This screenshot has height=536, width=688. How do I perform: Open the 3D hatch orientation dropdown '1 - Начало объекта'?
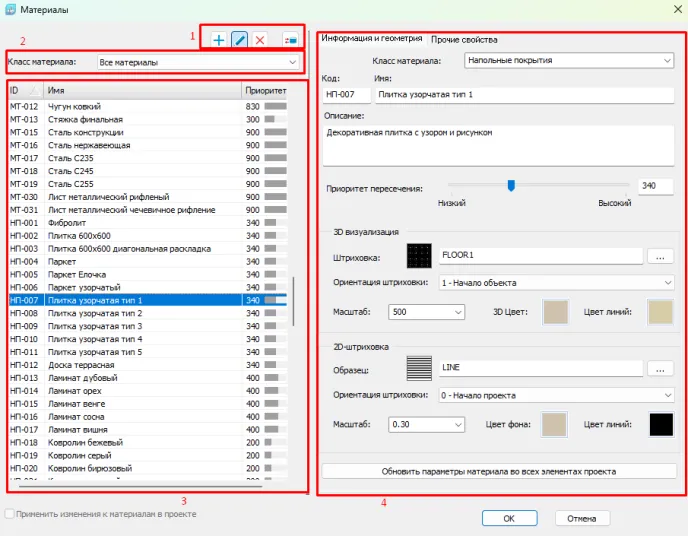556,283
